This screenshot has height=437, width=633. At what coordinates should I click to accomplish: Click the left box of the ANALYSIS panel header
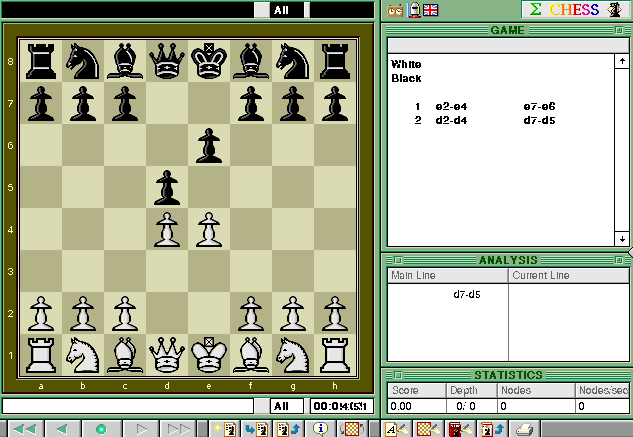pos(398,260)
